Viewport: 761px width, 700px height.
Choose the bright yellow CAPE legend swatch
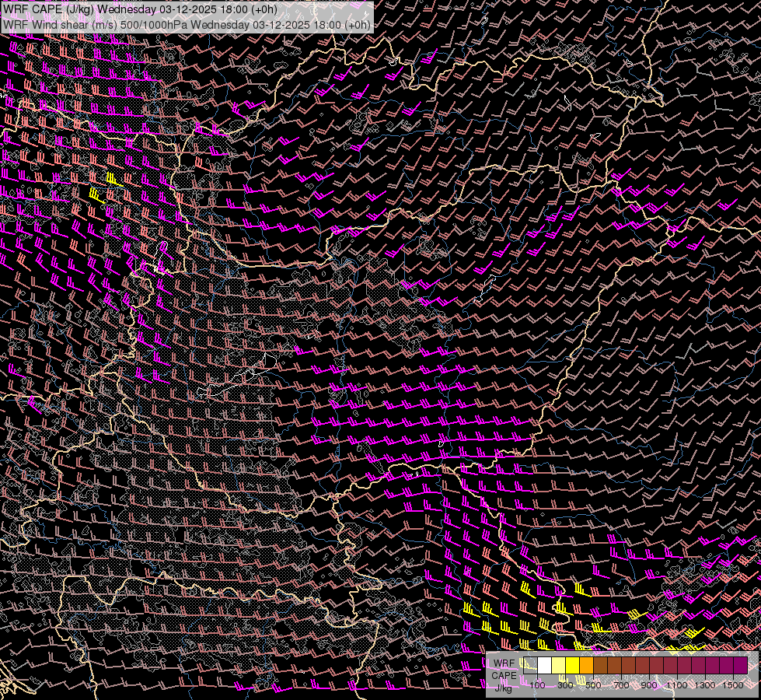point(572,665)
